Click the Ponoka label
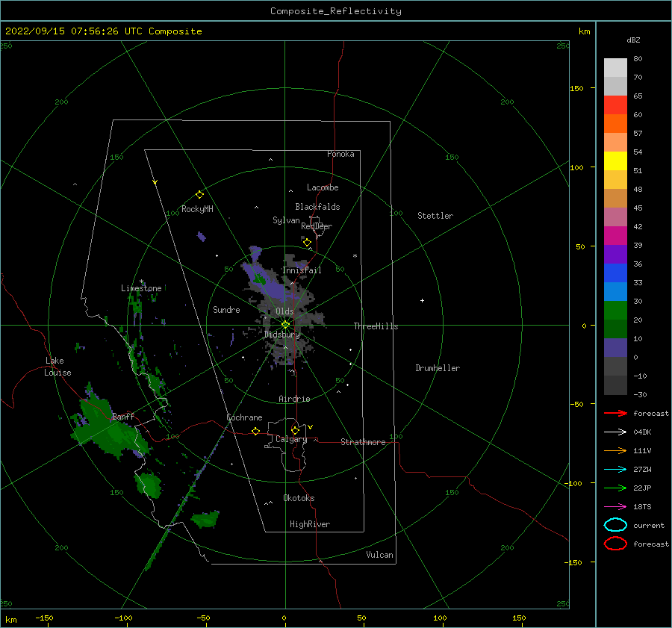The image size is (672, 628). [x=340, y=154]
